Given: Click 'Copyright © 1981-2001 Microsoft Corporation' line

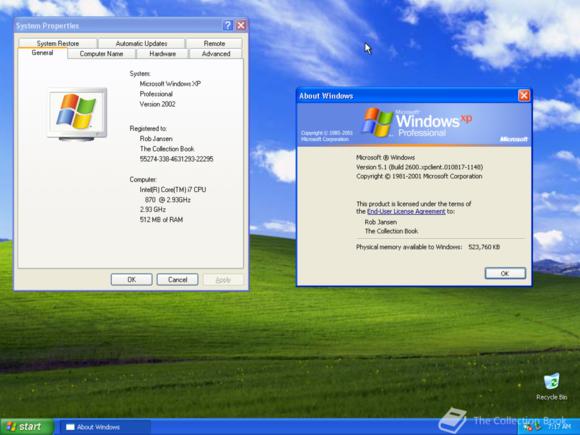Looking at the screenshot, I should (x=419, y=176).
